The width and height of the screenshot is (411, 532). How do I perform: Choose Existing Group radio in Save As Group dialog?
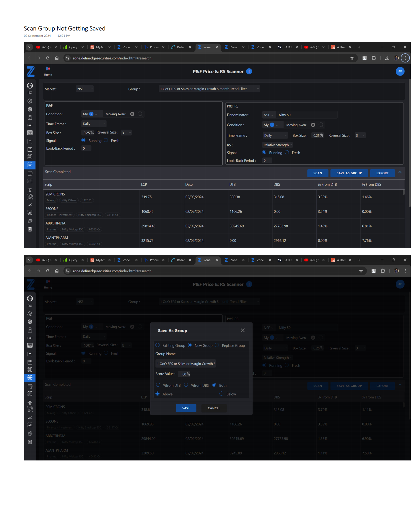pyautogui.click(x=158, y=345)
